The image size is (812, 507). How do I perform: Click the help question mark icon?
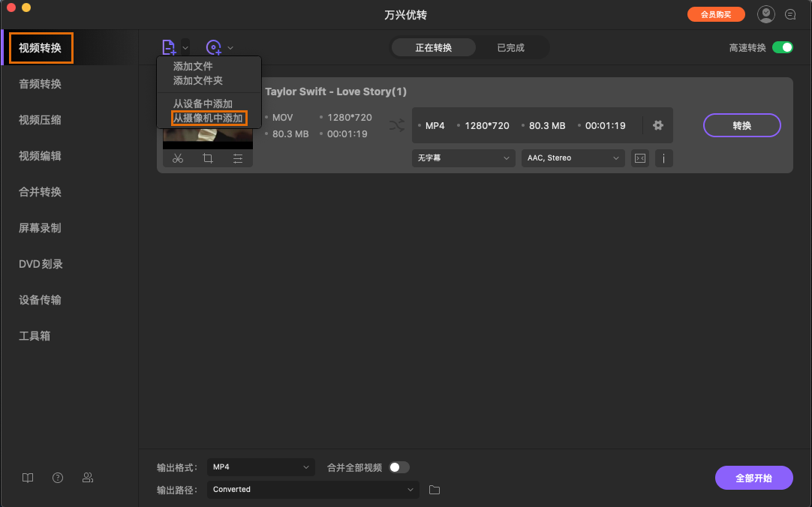(x=57, y=478)
